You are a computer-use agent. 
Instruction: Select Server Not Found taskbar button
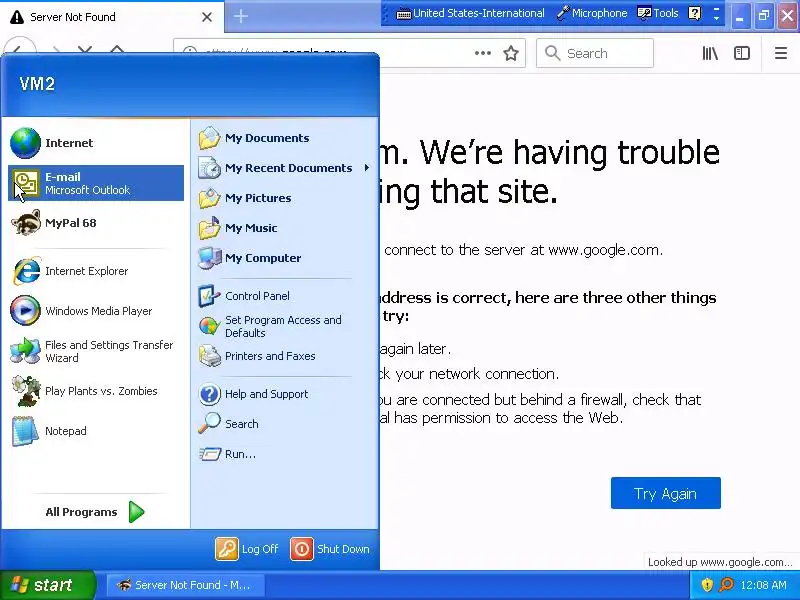(186, 585)
